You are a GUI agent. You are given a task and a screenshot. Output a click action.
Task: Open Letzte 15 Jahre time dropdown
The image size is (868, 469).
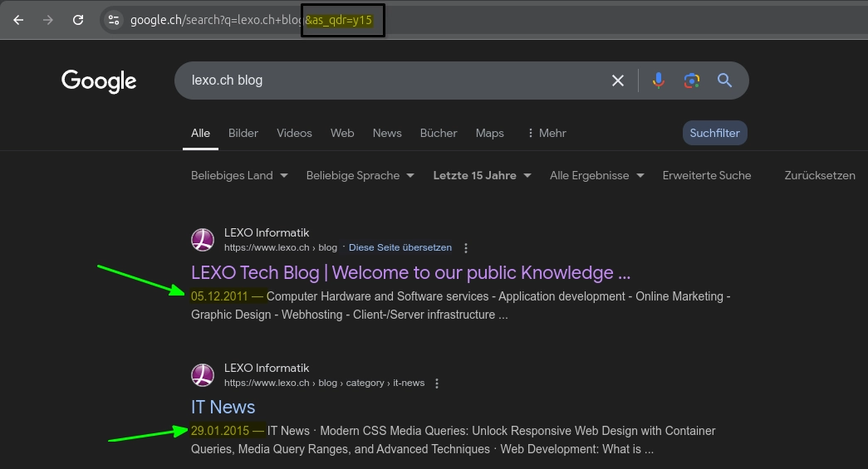[482, 175]
